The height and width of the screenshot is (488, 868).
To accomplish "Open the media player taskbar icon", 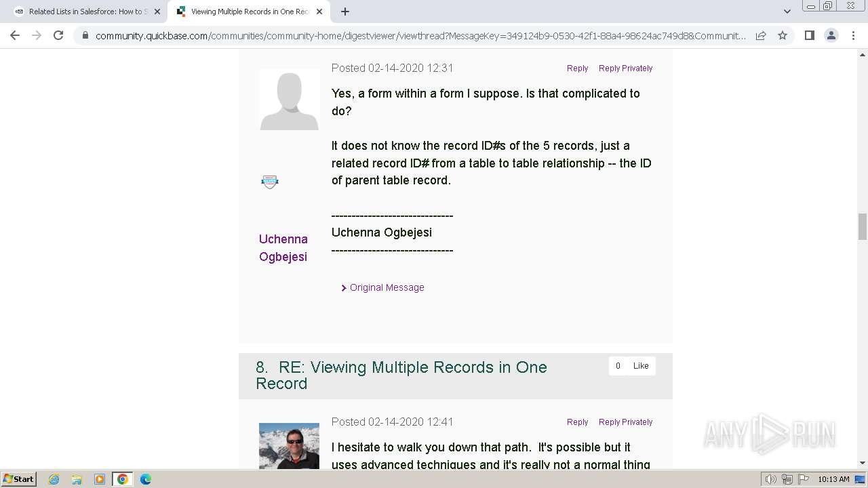I will point(100,479).
